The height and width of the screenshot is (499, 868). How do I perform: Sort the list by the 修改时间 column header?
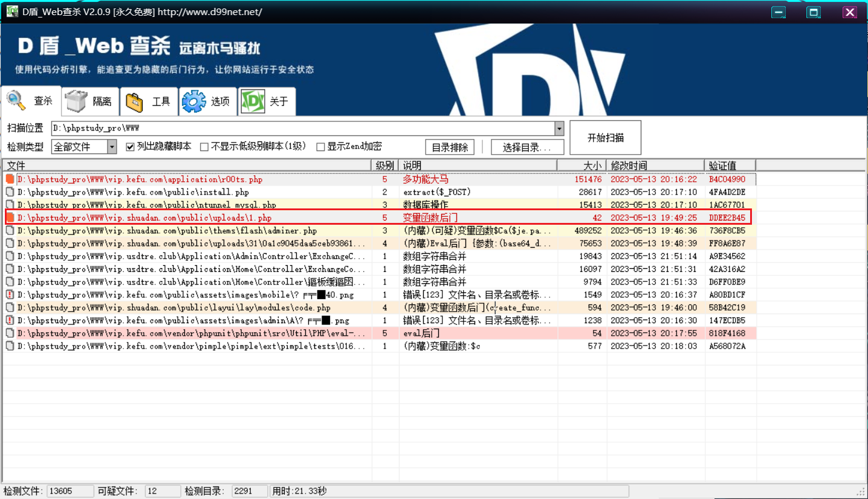click(x=656, y=166)
